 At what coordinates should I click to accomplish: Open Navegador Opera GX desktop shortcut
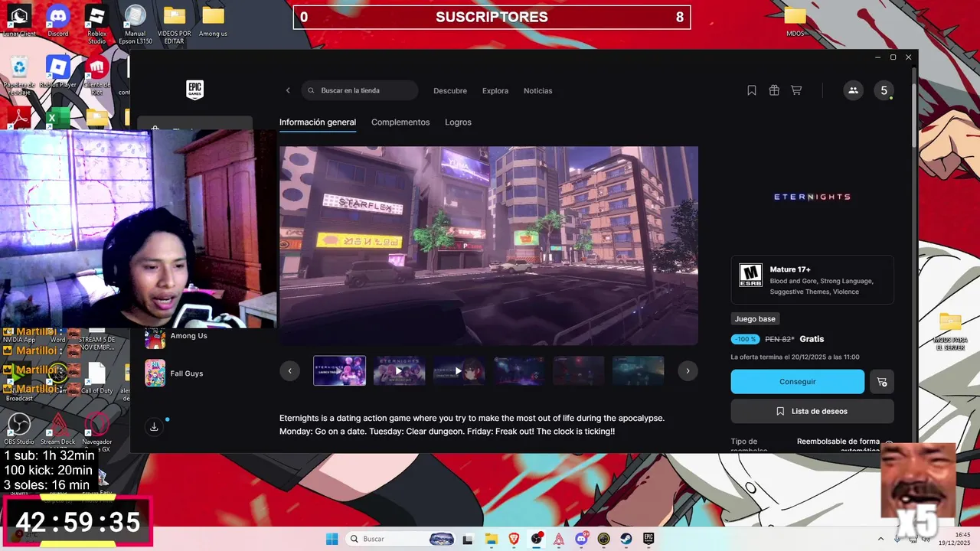[x=96, y=432]
